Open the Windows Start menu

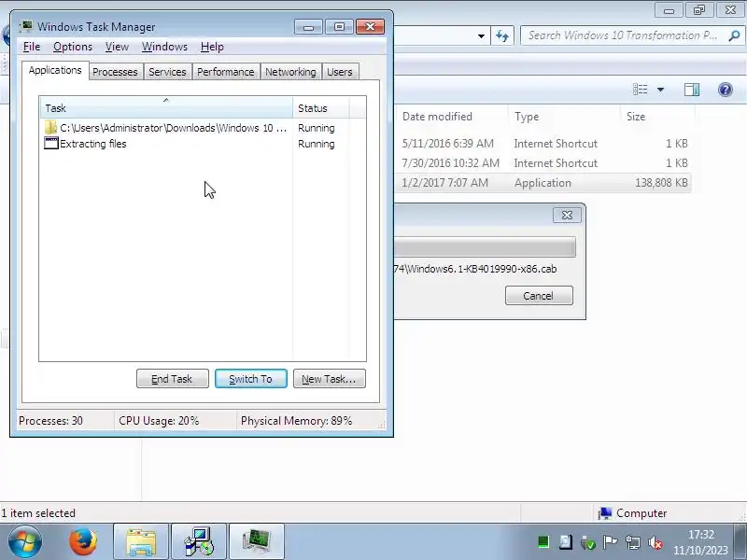click(24, 542)
